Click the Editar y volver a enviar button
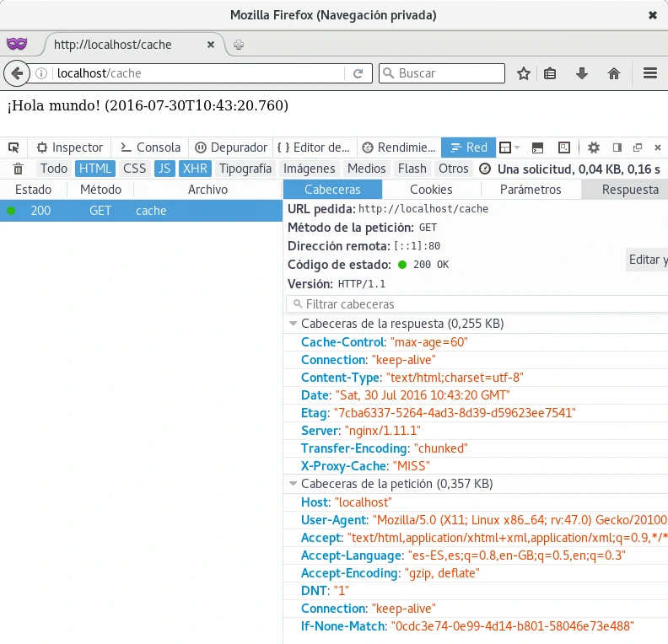The image size is (668, 644). [x=647, y=260]
